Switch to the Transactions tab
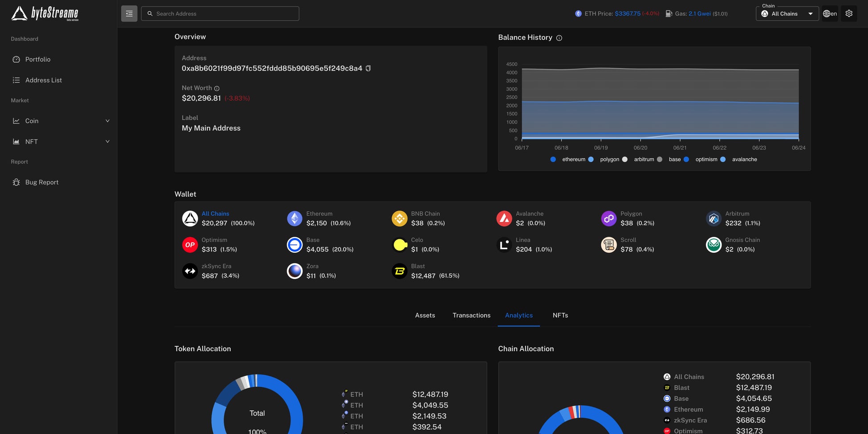This screenshot has height=434, width=868. coord(471,315)
